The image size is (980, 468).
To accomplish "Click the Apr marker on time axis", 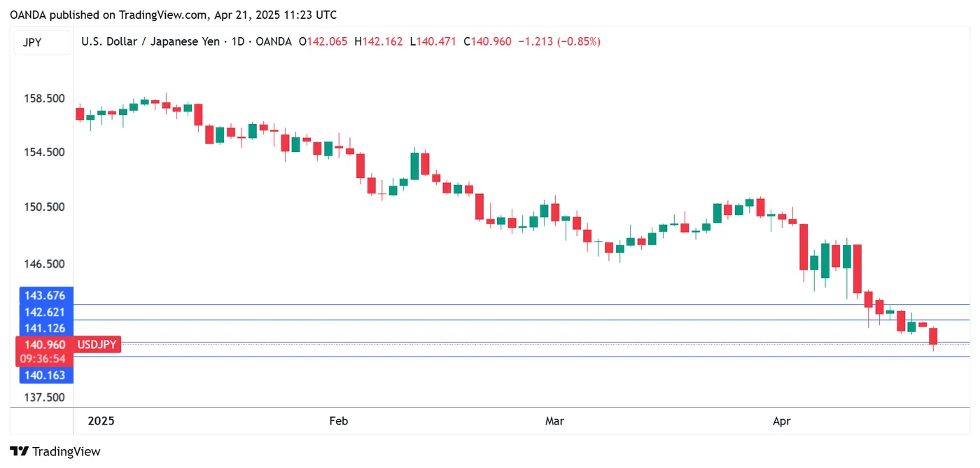I will [x=781, y=421].
